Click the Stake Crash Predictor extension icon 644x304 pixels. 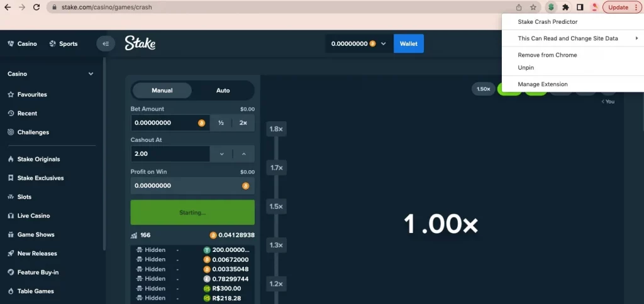coord(551,8)
